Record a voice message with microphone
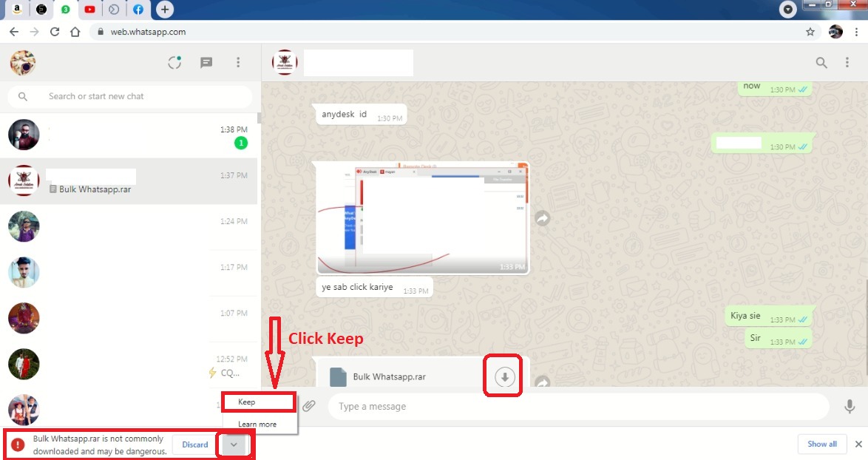The image size is (868, 460). point(850,406)
